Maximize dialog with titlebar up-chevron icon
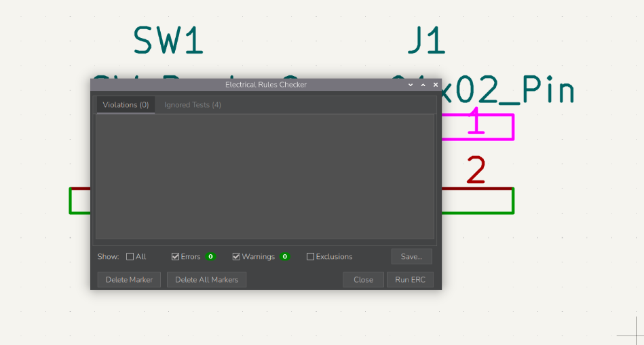 coord(423,85)
